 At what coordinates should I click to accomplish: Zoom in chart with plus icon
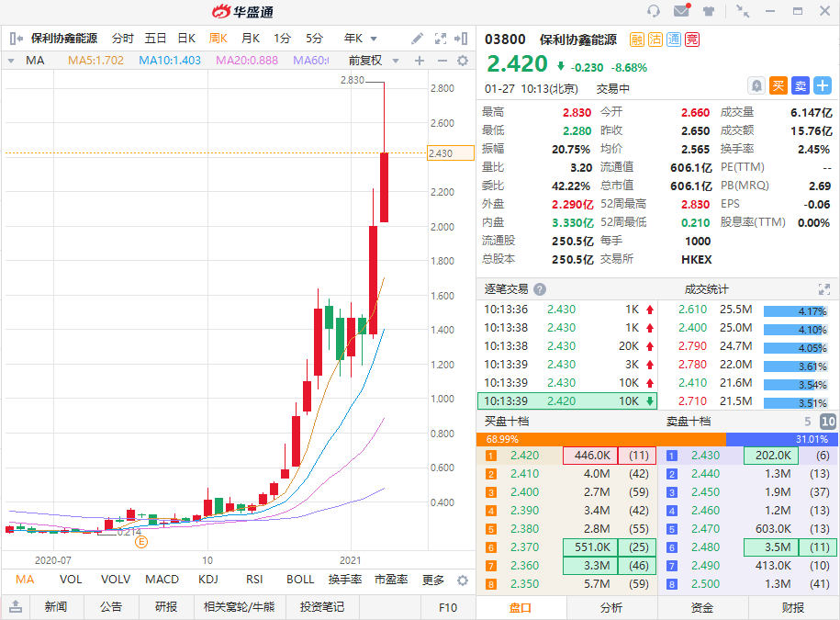420,61
